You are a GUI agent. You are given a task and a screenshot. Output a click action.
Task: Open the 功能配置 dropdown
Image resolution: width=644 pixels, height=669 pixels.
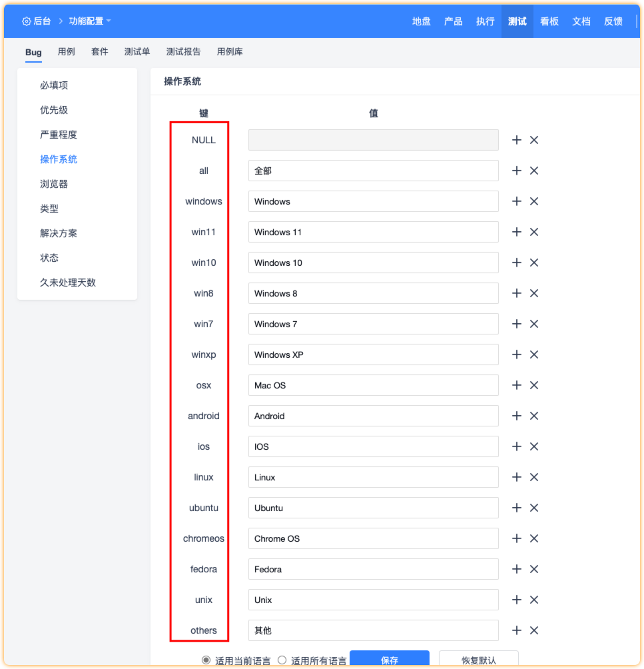point(89,21)
